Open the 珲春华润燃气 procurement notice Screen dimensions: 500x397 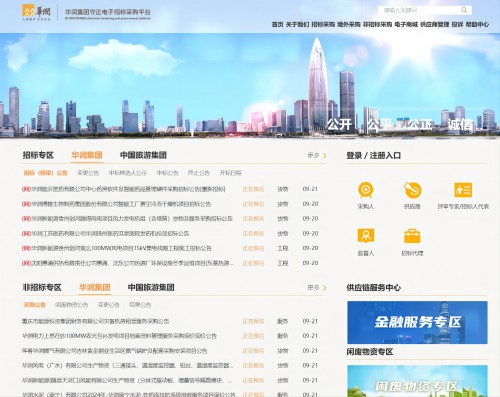click(x=114, y=351)
